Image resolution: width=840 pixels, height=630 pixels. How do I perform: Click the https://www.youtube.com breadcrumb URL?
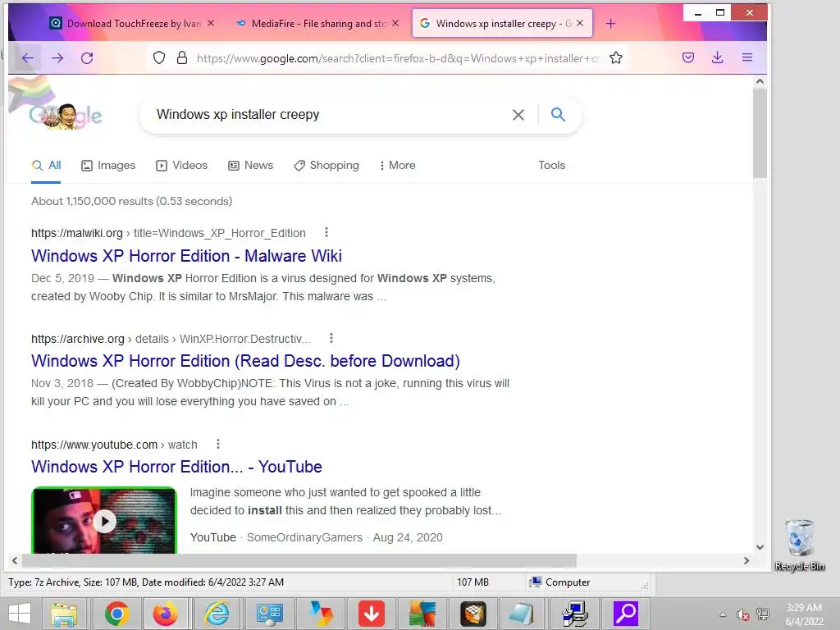tap(94, 445)
